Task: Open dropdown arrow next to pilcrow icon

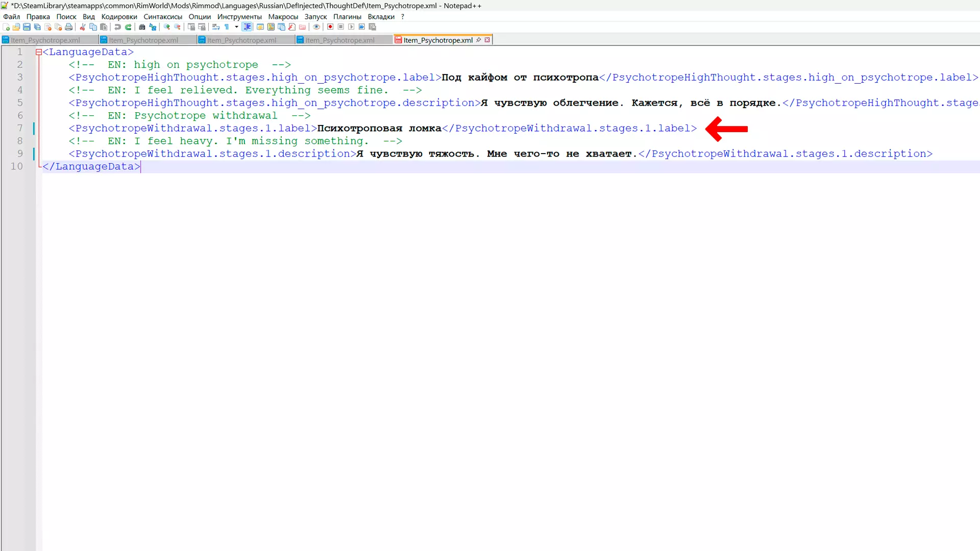Action: [236, 27]
